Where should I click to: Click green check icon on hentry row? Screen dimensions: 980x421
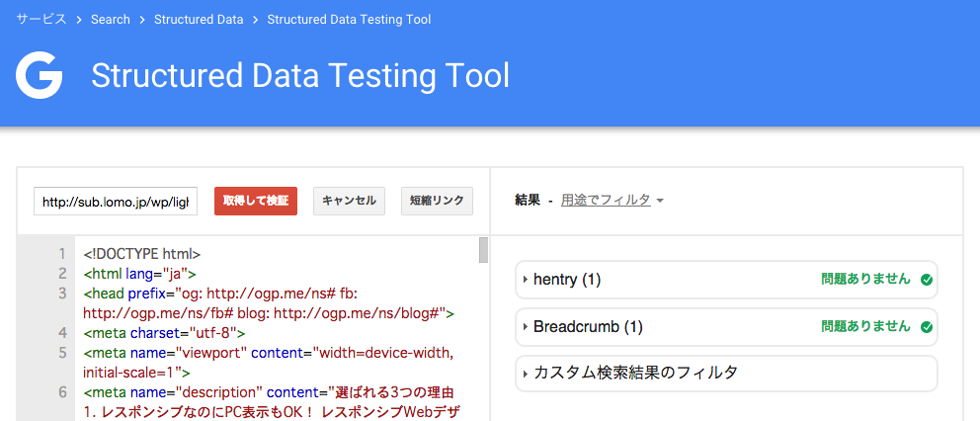point(927,280)
